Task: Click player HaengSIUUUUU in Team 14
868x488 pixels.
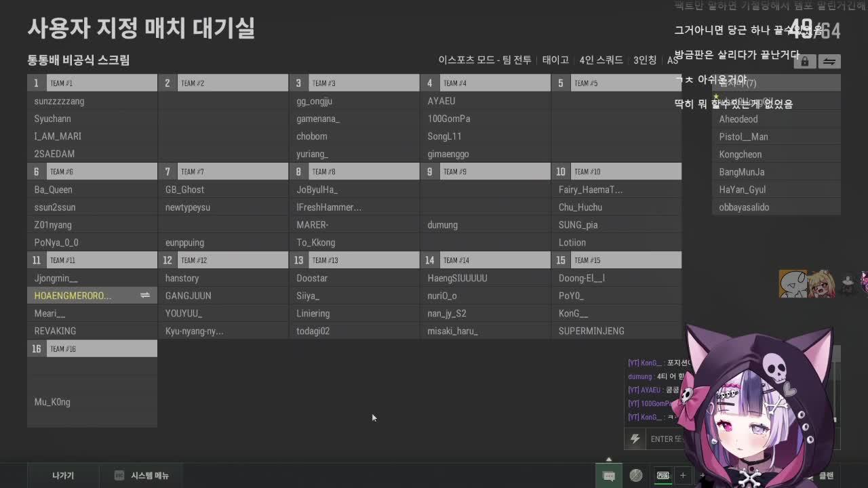Action: point(457,278)
